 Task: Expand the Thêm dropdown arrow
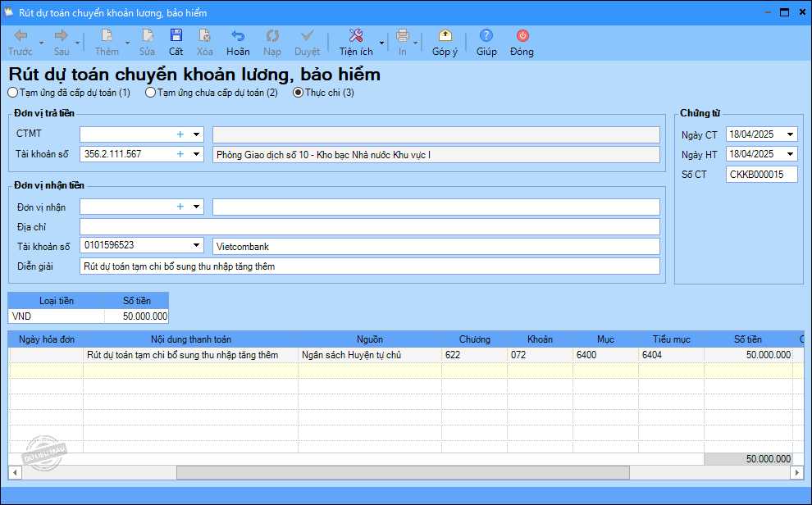pos(127,43)
